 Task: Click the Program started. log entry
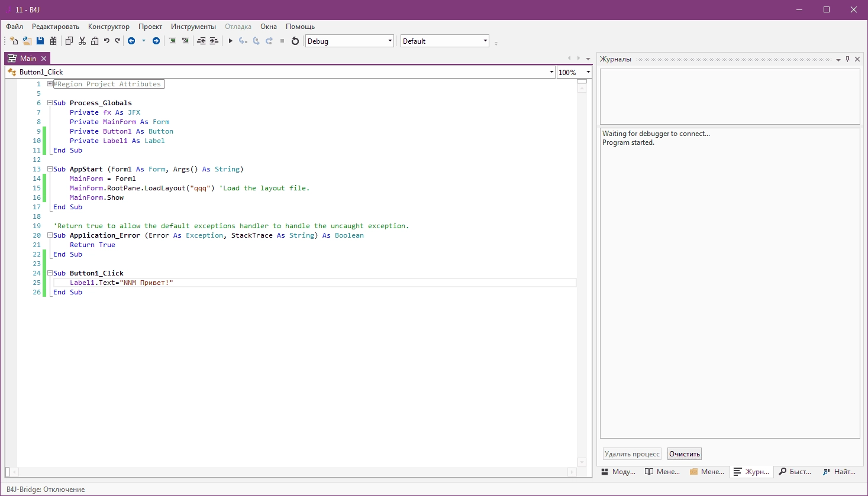pos(628,142)
